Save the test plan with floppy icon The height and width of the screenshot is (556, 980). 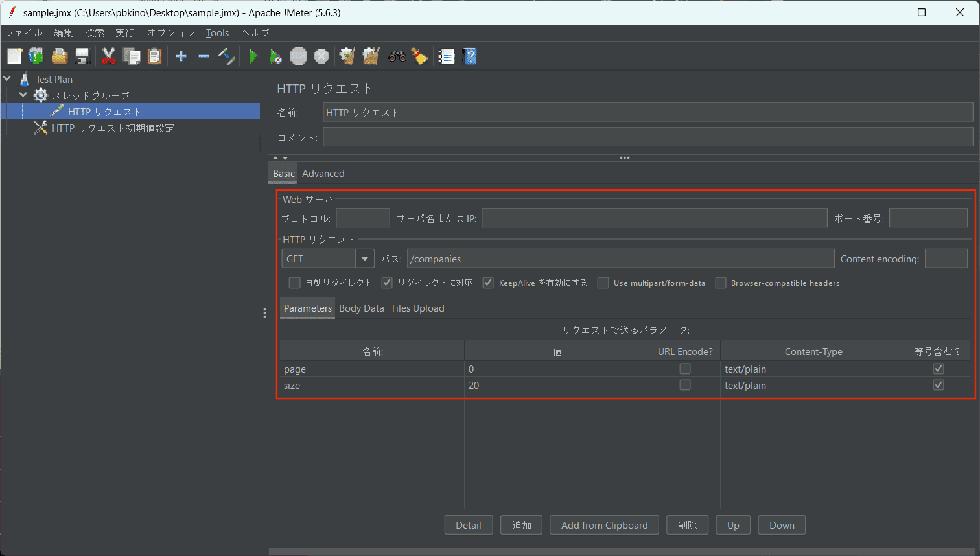pos(82,56)
